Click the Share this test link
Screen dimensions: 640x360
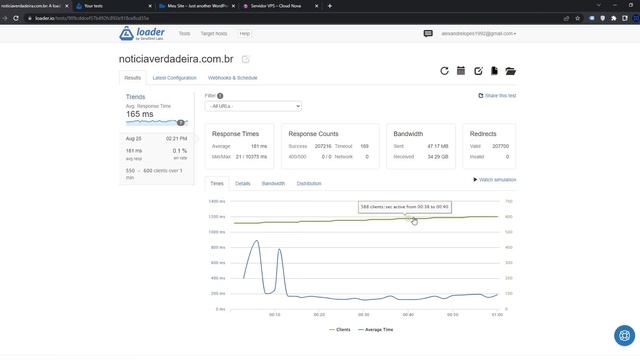click(x=500, y=96)
